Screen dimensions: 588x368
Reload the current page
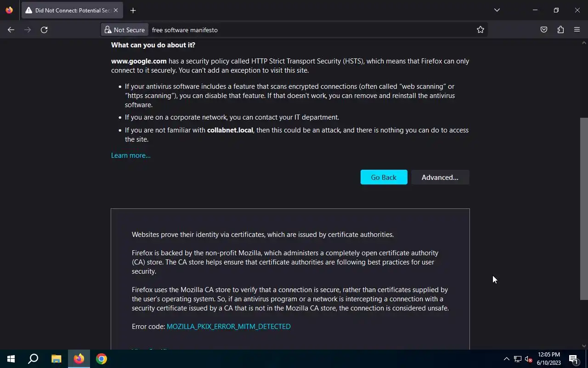click(44, 30)
